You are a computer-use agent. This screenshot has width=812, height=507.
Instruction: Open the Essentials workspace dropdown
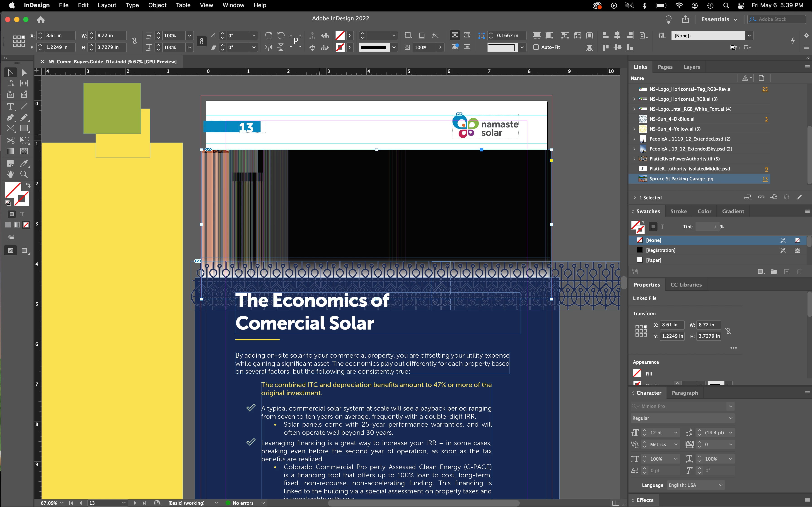point(719,19)
